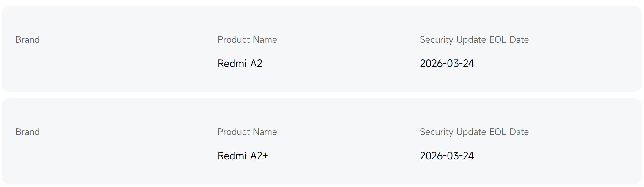
Task: Click the plus sign in Redmi A2+
Action: click(265, 156)
